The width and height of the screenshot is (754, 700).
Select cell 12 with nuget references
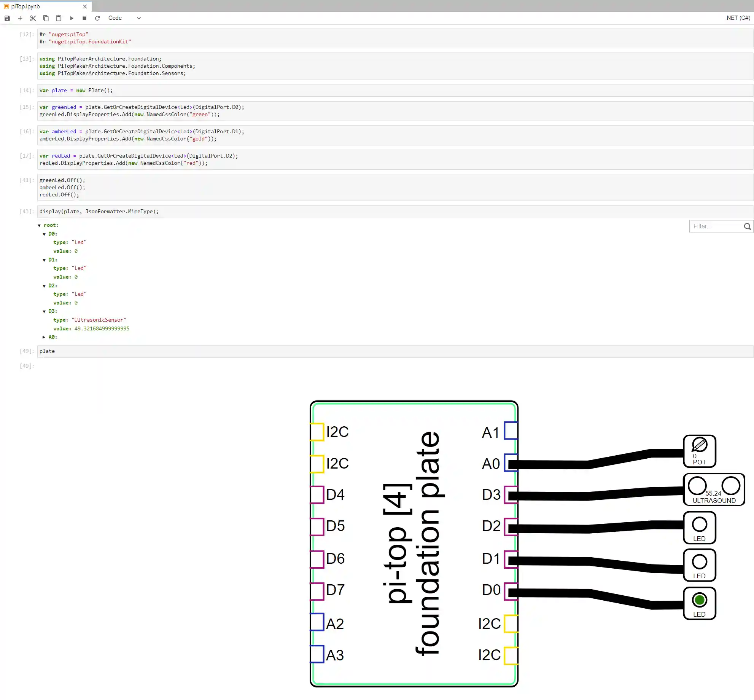[x=395, y=38]
